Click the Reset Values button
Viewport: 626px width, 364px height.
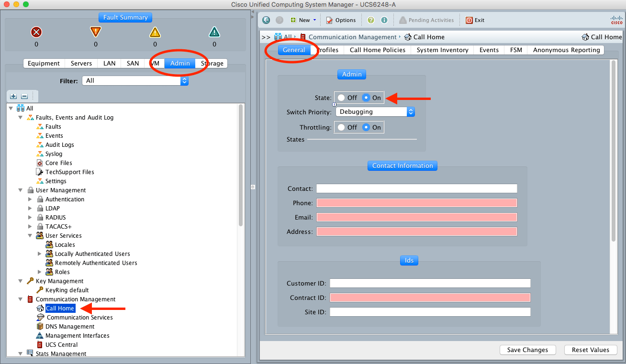click(x=590, y=350)
